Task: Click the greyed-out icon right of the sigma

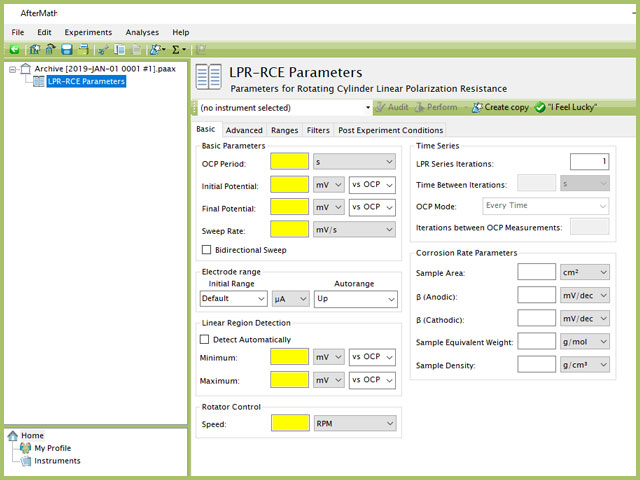Action: click(x=200, y=49)
